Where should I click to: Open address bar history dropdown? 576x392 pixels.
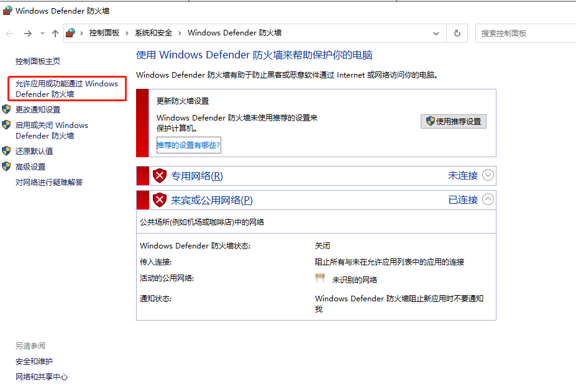click(436, 34)
